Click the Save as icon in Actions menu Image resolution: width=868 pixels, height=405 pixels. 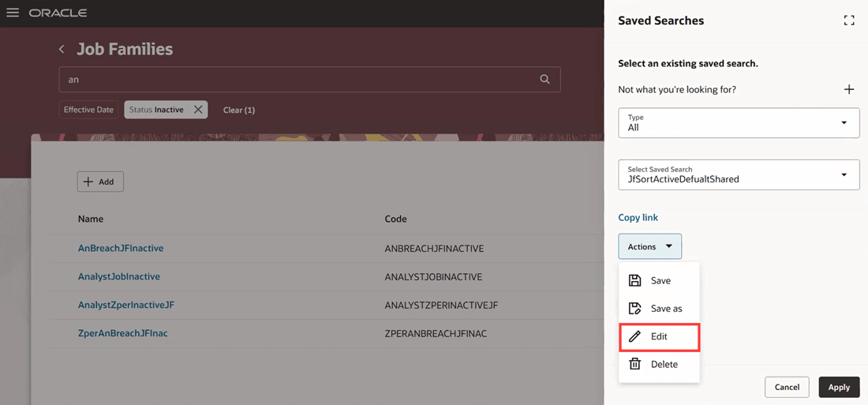tap(635, 308)
